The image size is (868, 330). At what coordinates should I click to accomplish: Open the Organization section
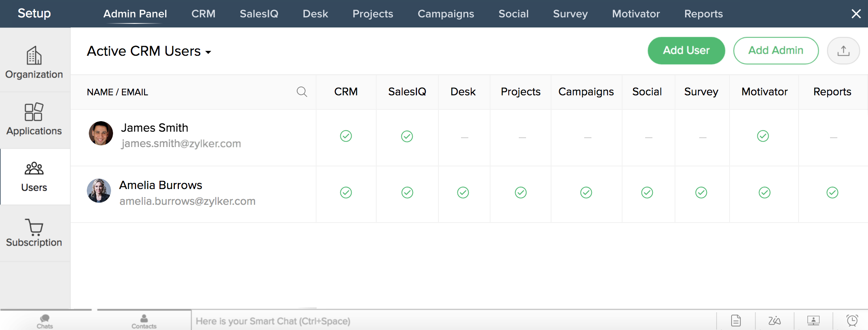coord(35,63)
